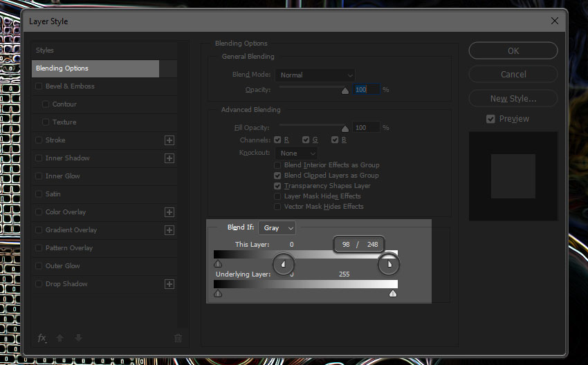Enable Color Overlay checkbox
The width and height of the screenshot is (588, 365).
[x=39, y=212]
